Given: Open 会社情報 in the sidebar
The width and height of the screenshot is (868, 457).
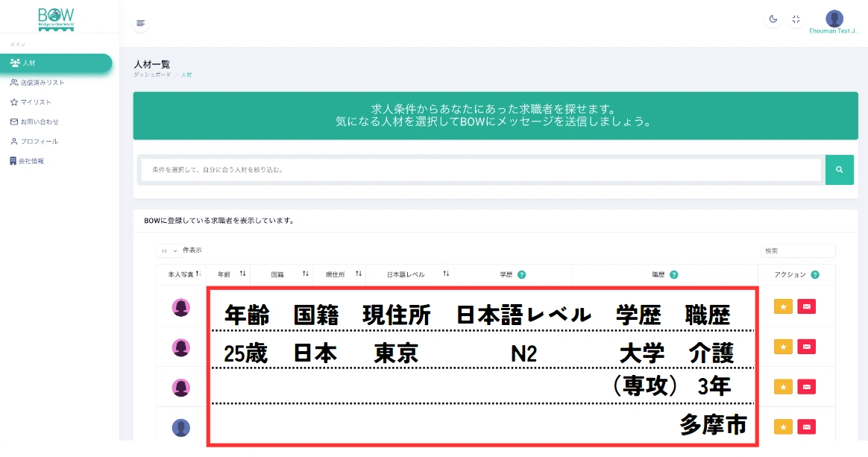Looking at the screenshot, I should click(27, 161).
